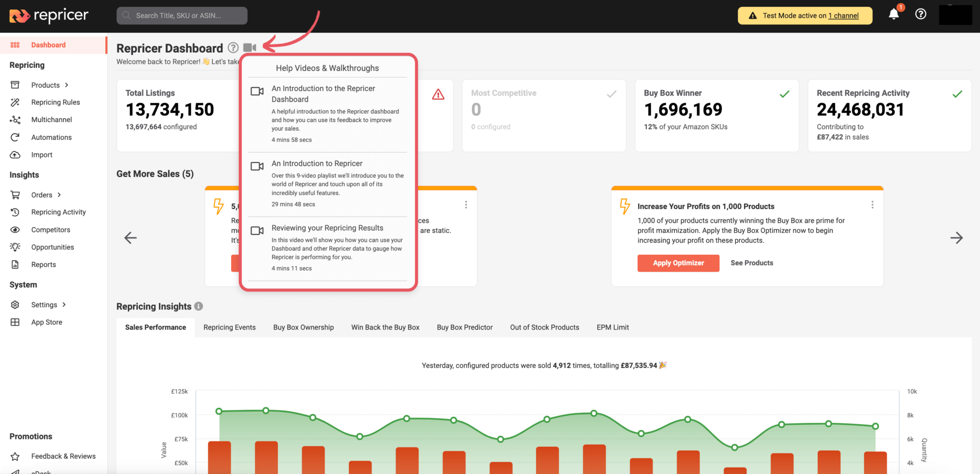Open App Store in sidebar
Viewport: 980px width, 474px height.
(x=47, y=322)
